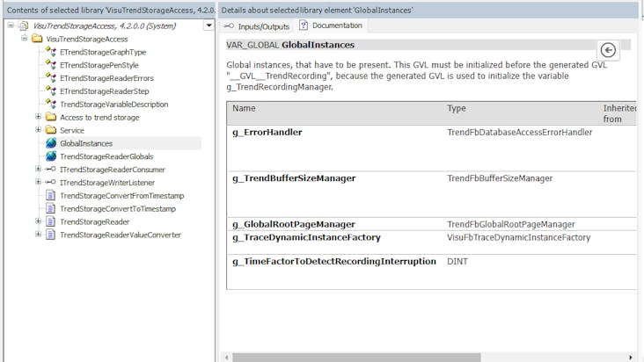This screenshot has height=362, width=644.
Task: Click the ETrendStorageGraphType enum icon
Action: pos(51,52)
